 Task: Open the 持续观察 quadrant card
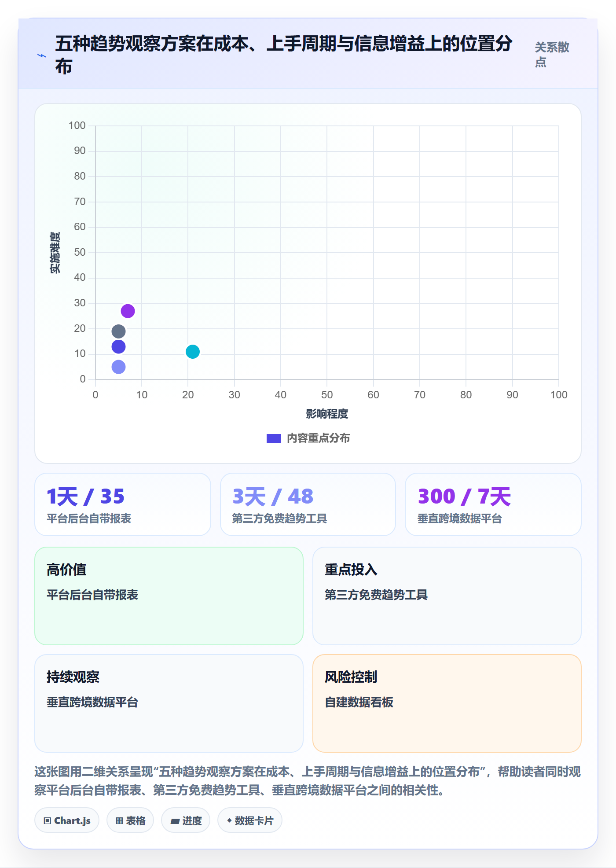tap(169, 703)
